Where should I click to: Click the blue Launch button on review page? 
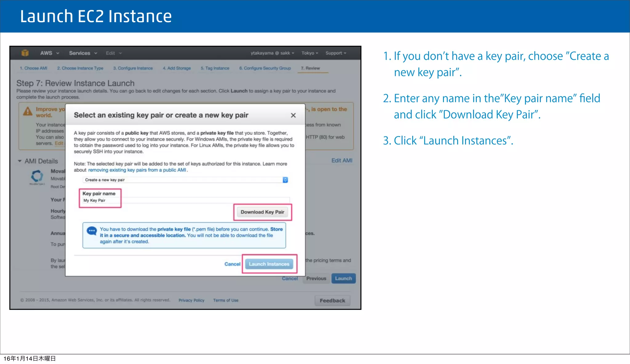click(343, 279)
